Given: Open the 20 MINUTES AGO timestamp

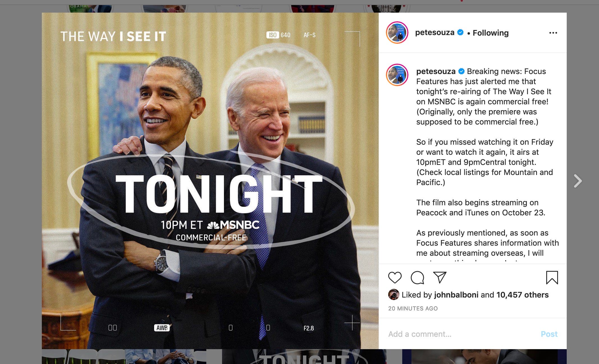Looking at the screenshot, I should (x=413, y=308).
